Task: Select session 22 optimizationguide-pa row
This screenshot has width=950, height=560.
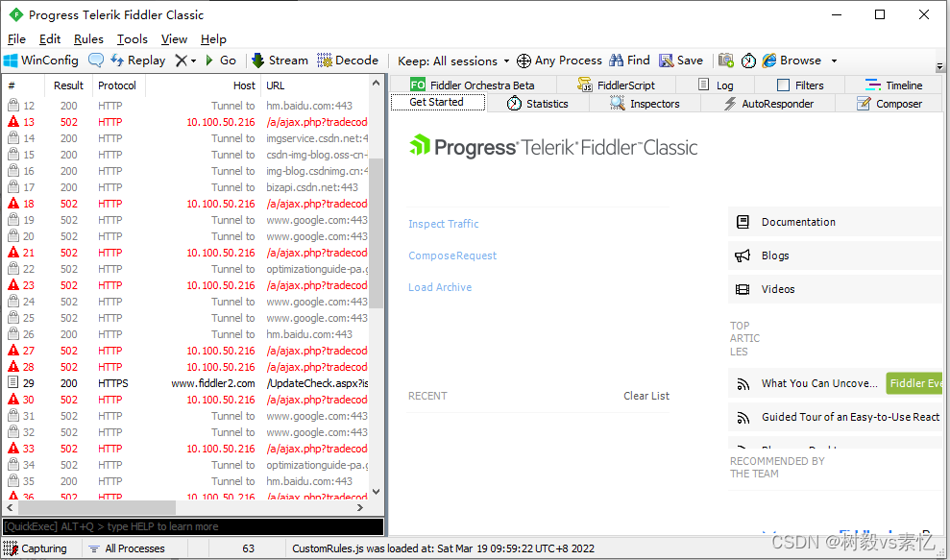Action: 187,269
